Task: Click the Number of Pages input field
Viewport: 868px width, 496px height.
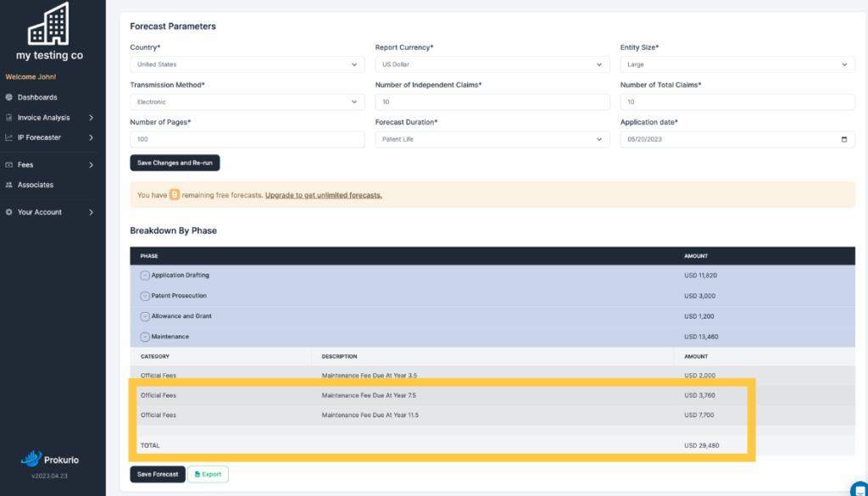Action: pyautogui.click(x=247, y=139)
